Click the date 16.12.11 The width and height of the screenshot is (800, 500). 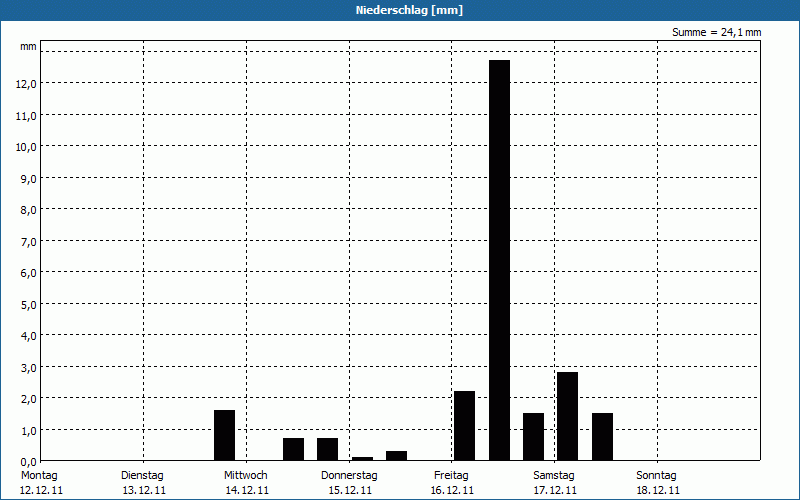point(452,491)
